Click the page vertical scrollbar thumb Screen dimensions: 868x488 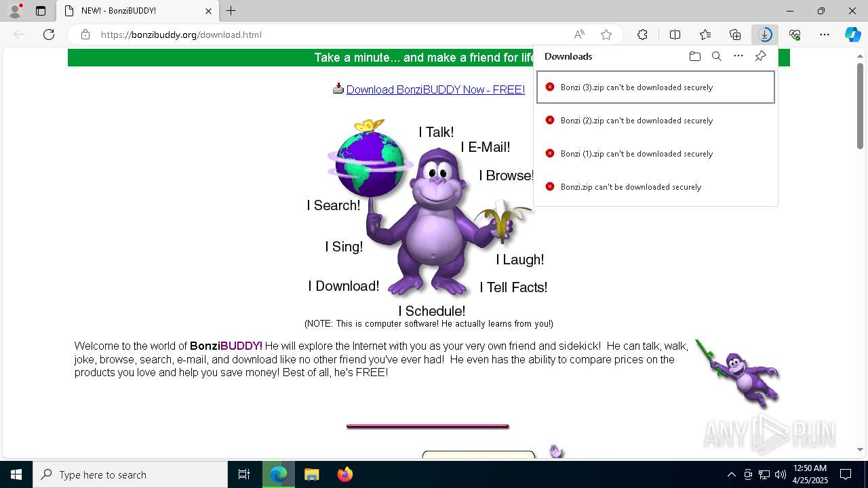coord(860,105)
